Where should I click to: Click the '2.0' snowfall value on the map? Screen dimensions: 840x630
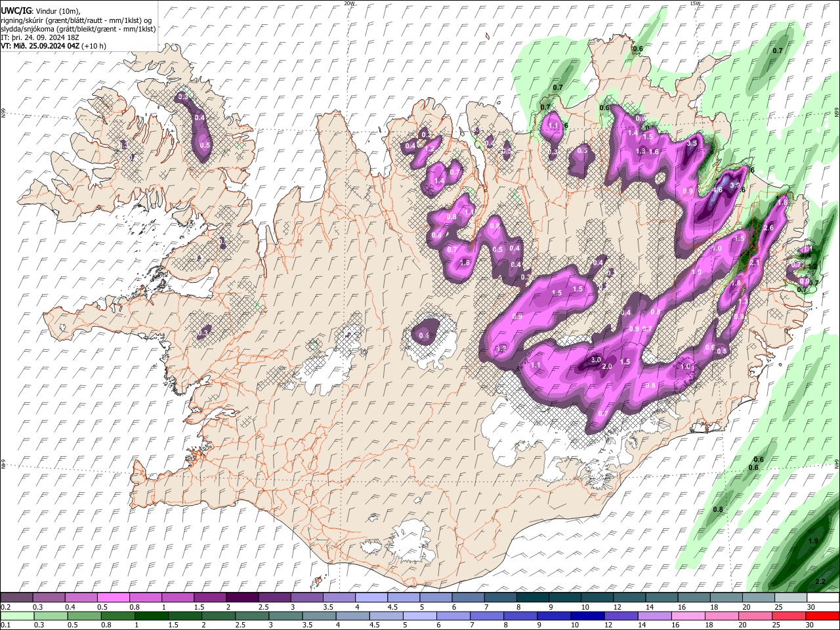click(607, 366)
